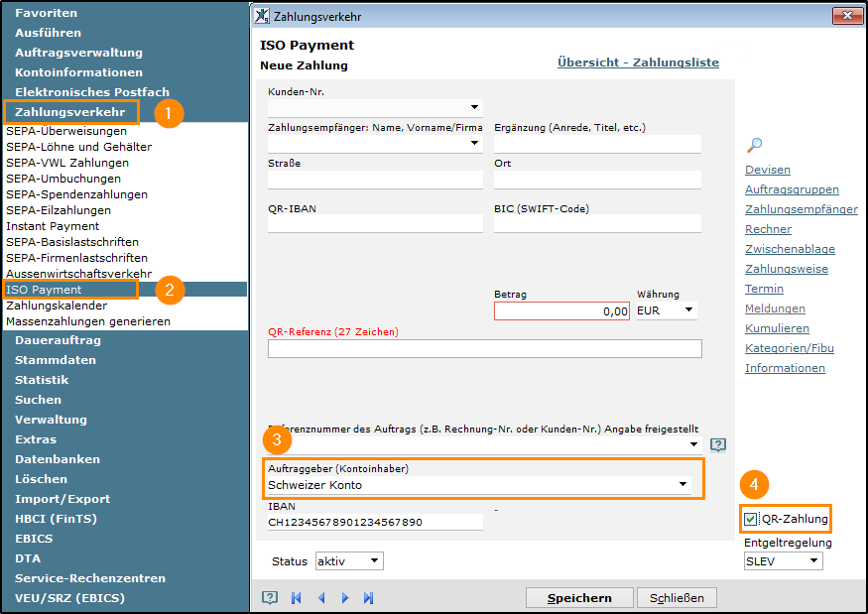Click the help icon in bottom bar

tap(270, 597)
